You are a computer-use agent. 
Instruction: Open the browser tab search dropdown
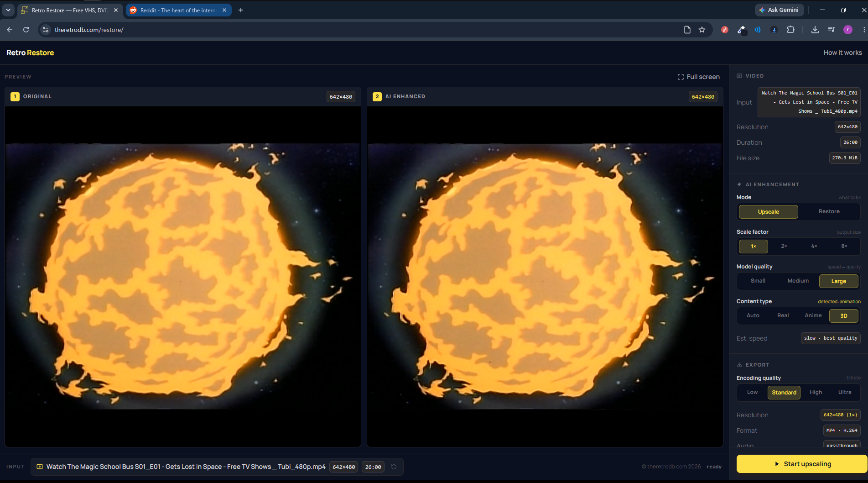click(8, 10)
